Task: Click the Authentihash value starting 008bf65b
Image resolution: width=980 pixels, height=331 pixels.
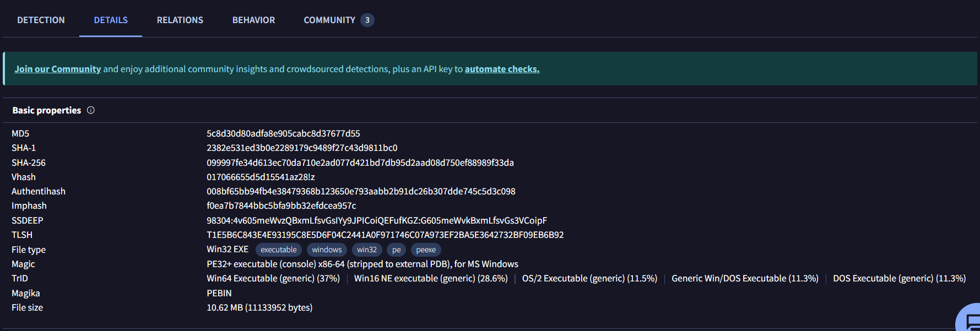Action: coord(361,191)
